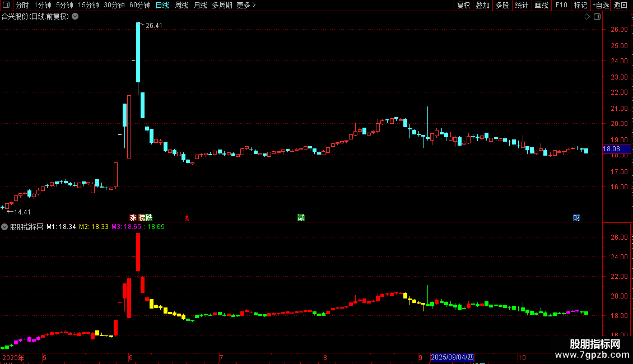Open dropdown beside 合兴股份(日线.前复权)
The image size is (633, 364).
[75, 17]
